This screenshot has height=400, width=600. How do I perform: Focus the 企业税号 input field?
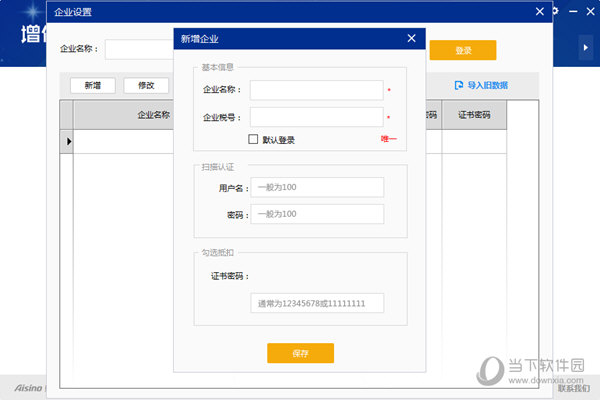[316, 117]
